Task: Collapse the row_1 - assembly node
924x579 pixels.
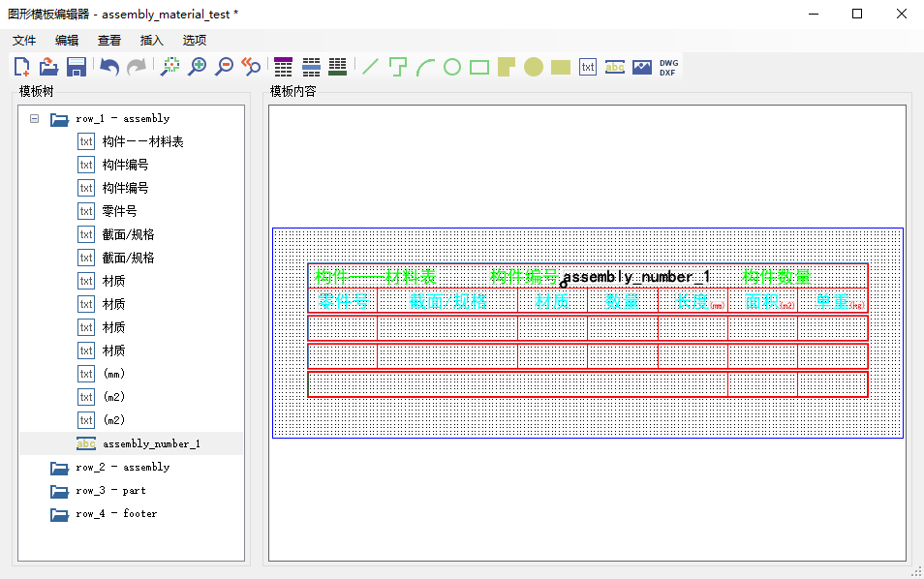Action: [x=34, y=118]
